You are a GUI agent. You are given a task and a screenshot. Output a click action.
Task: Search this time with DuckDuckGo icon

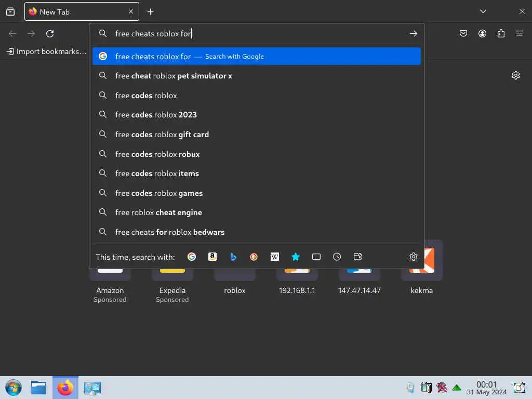pyautogui.click(x=254, y=257)
